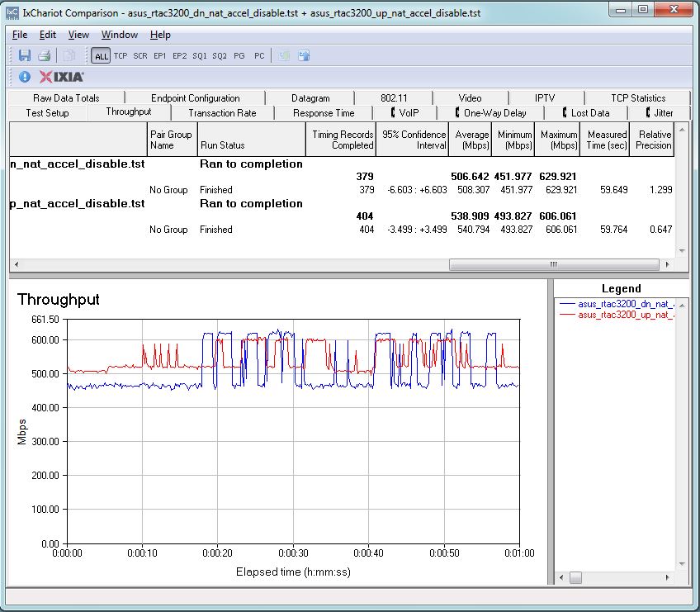Open the View menu
The height and width of the screenshot is (612, 700).
coord(78,35)
